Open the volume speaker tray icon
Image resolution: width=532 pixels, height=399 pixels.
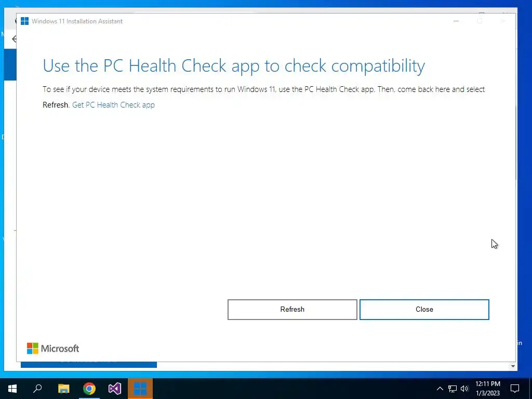pos(464,389)
